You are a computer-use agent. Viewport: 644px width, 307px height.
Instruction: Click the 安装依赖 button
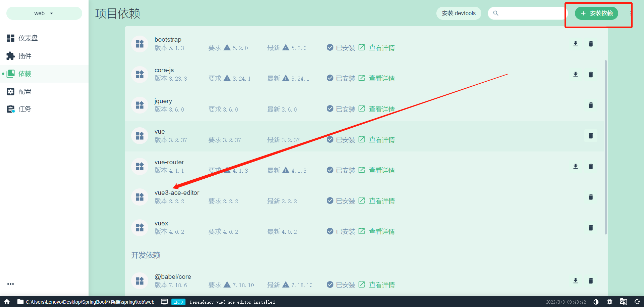click(x=597, y=13)
